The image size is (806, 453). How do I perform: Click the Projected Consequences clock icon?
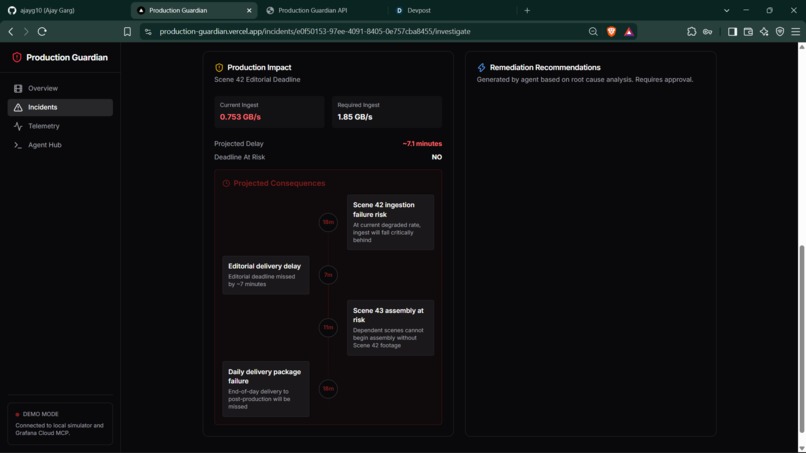click(226, 183)
